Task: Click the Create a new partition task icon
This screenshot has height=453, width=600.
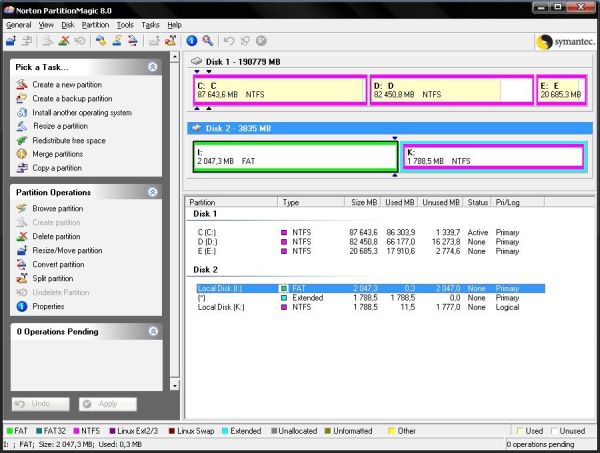Action: (x=22, y=85)
